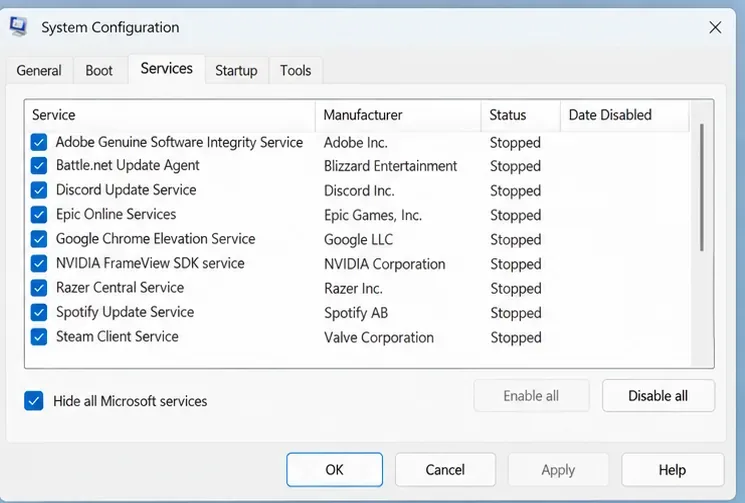Click the grayed Enable all button

tap(531, 396)
